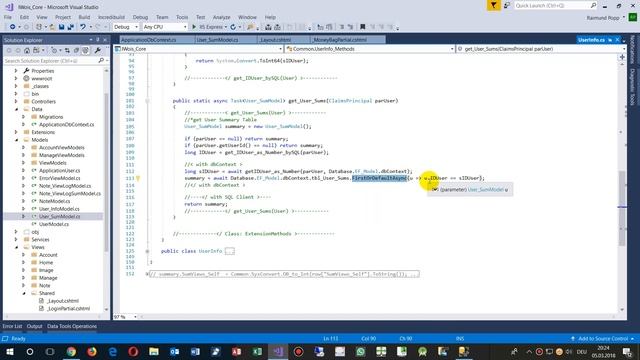Image resolution: width=640 pixels, height=360 pixels.
Task: Click the browser refresh toolbar icon
Action: click(233, 27)
